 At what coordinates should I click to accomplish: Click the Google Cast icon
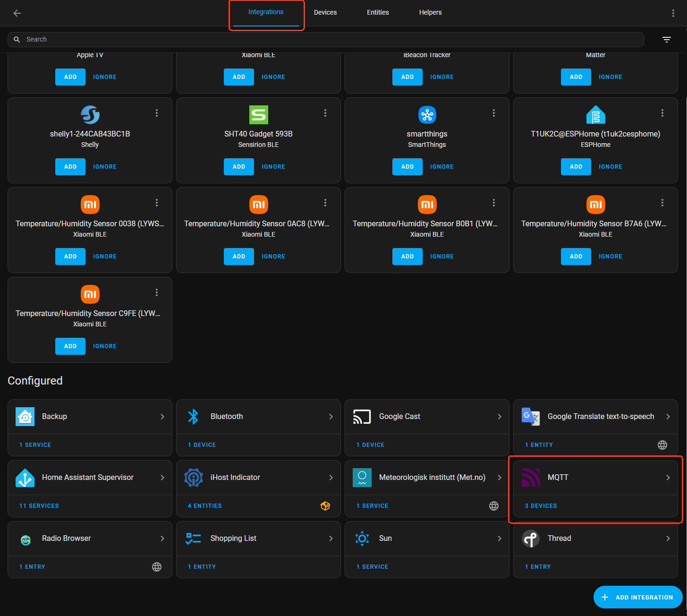[x=362, y=417]
